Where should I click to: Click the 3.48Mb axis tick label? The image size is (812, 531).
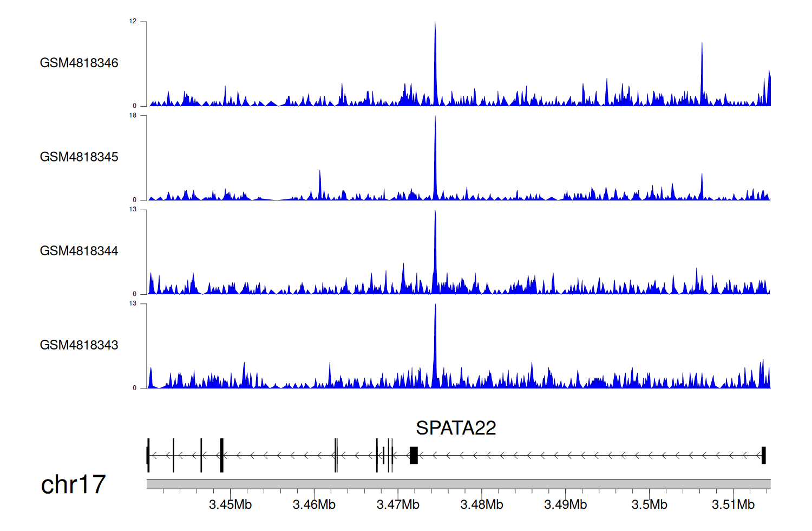pos(481,505)
